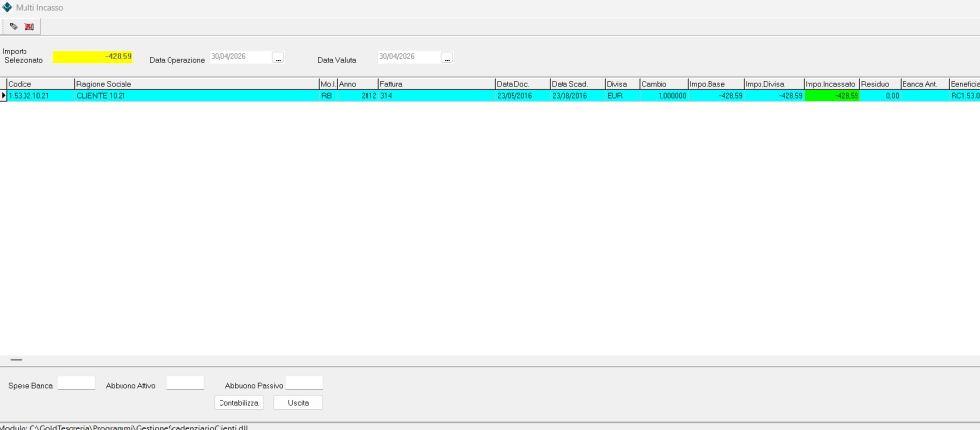Viewport: 980px width, 430px height.
Task: Click the Contabilizza button
Action: (x=238, y=404)
